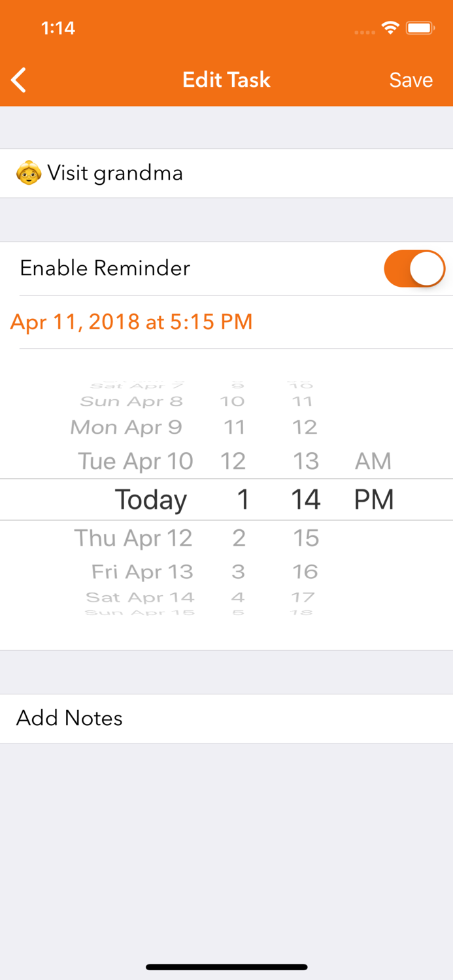
Task: Select AM in the time picker
Action: pos(372,461)
